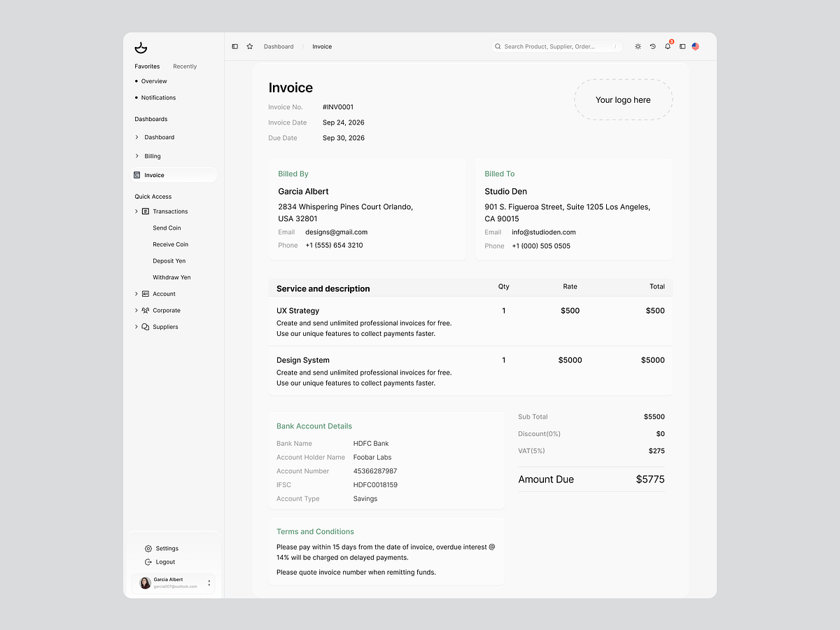
Task: Switch theme using the sun icon
Action: coord(638,46)
